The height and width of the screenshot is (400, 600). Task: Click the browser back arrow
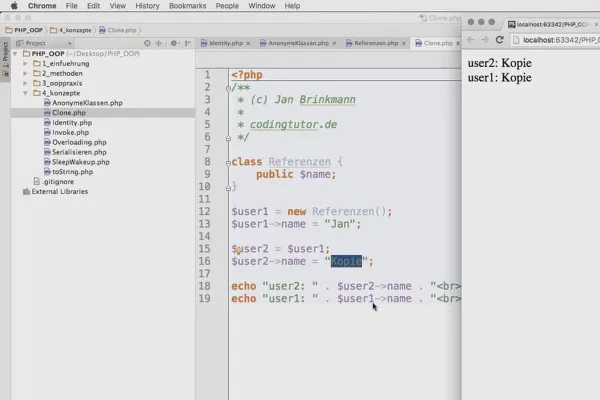[471, 40]
